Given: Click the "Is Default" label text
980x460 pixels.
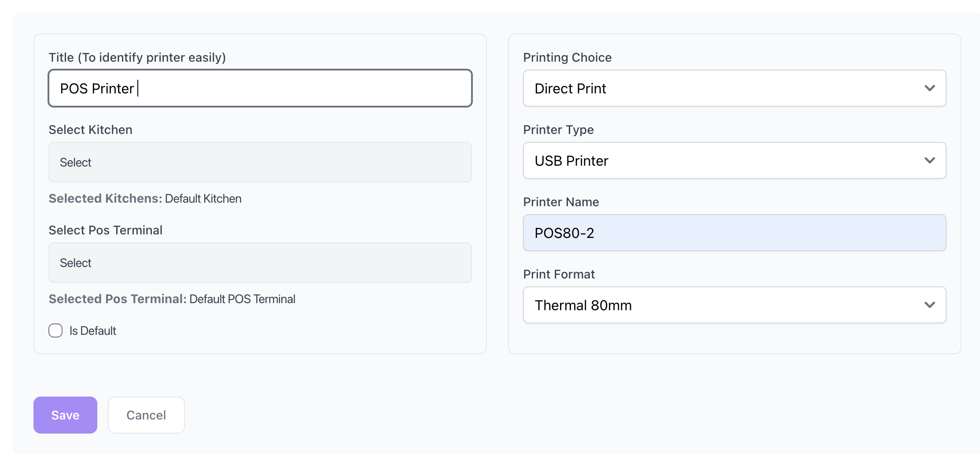Looking at the screenshot, I should click(x=92, y=331).
